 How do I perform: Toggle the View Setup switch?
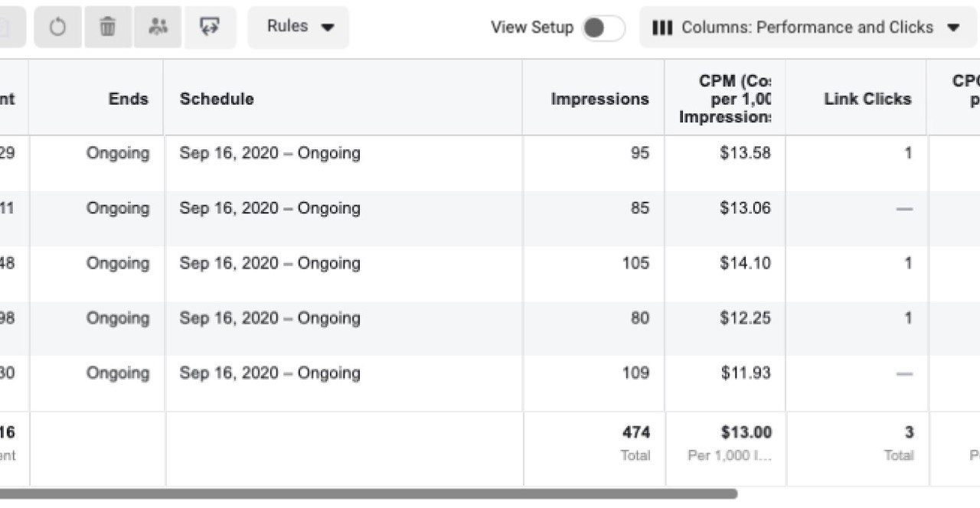[603, 28]
